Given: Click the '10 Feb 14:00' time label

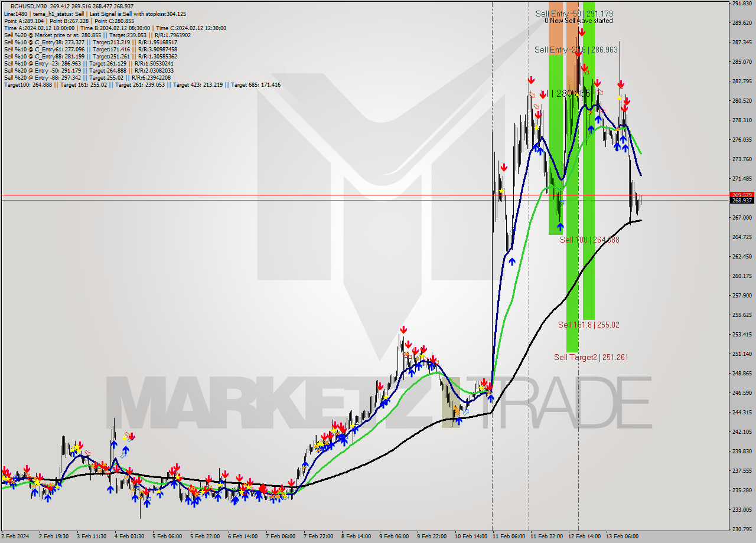Looking at the screenshot, I should (x=471, y=537).
